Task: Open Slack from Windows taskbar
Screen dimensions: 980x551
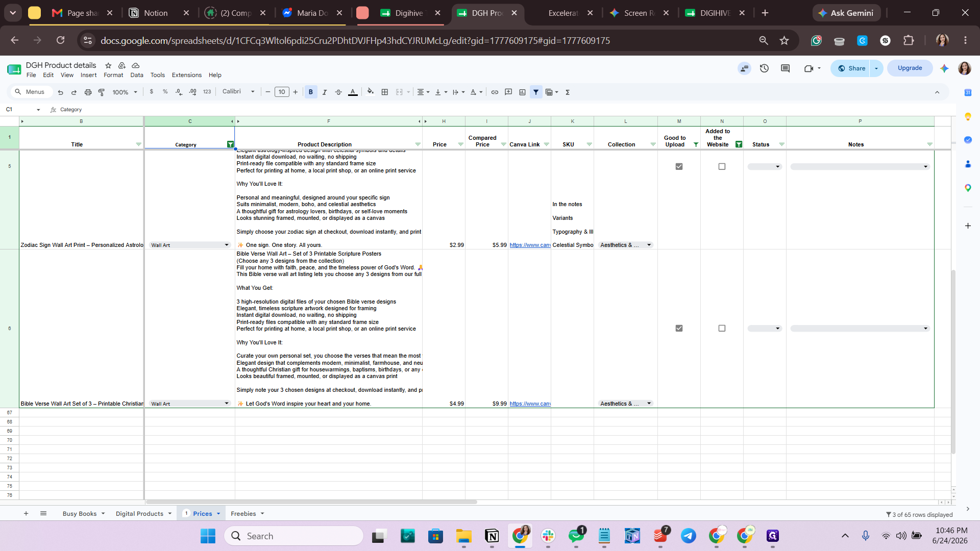Action: [548, 536]
